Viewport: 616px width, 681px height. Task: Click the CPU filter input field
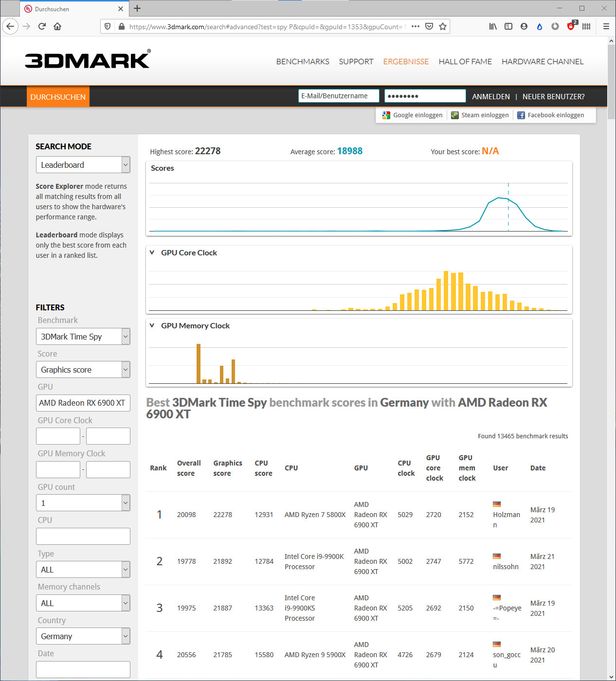[x=83, y=537]
